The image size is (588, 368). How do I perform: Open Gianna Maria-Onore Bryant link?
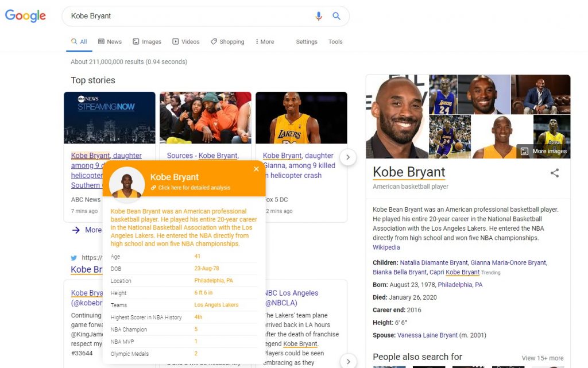509,263
